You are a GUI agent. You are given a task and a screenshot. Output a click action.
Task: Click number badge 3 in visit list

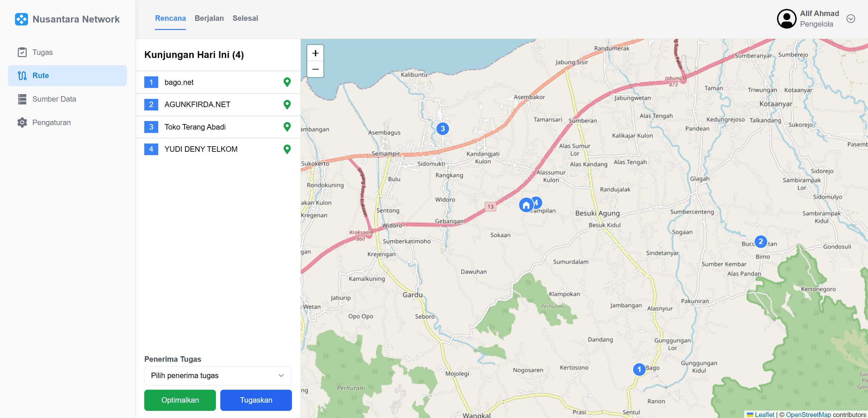tap(151, 127)
